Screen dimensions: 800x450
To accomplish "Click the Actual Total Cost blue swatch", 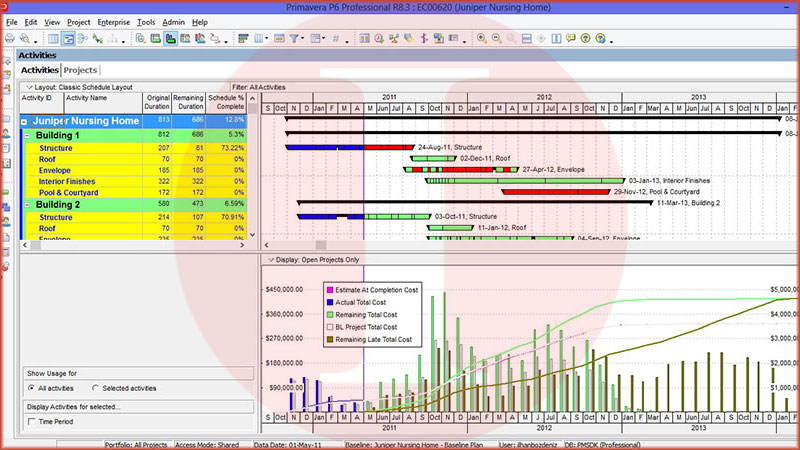I will (330, 302).
